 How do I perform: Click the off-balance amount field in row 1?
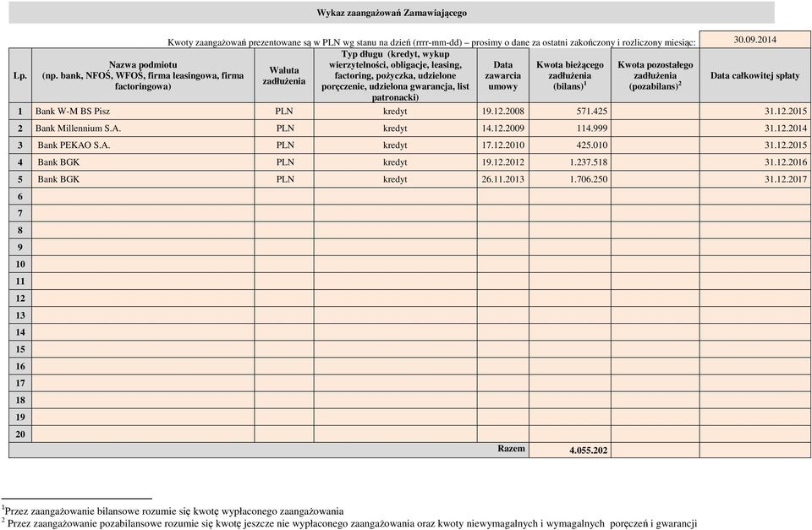pos(655,112)
